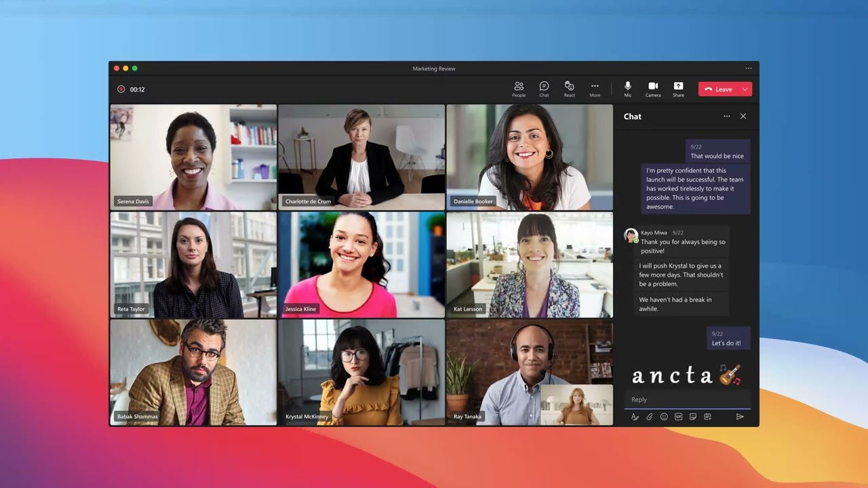Open more options in the Chat panel header

tap(727, 117)
